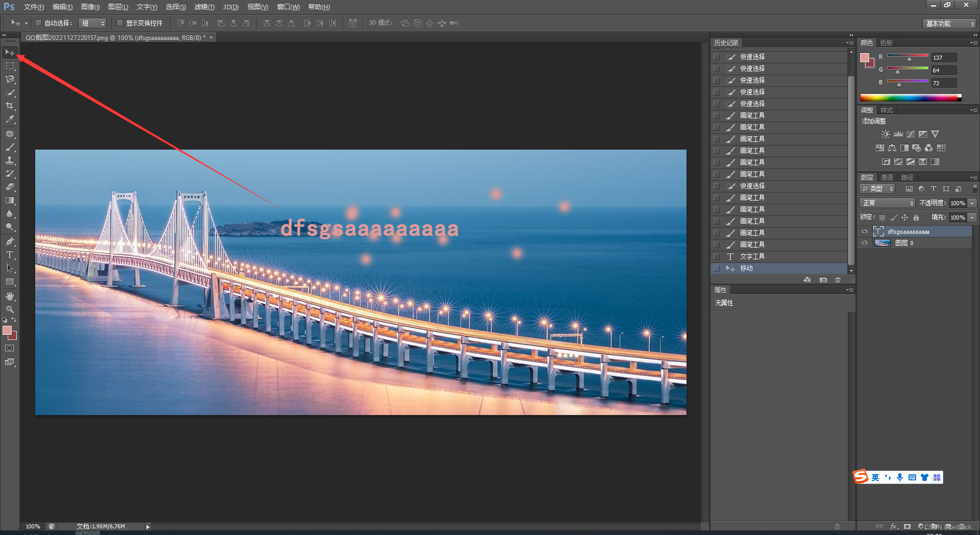
Task: Select the Spot Healing Brush tool
Action: [10, 134]
